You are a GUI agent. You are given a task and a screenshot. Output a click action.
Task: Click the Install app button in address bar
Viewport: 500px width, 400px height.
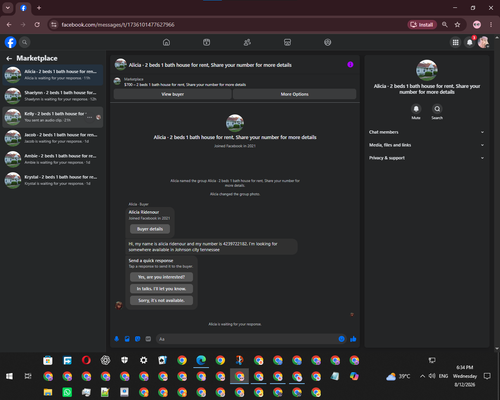click(422, 25)
